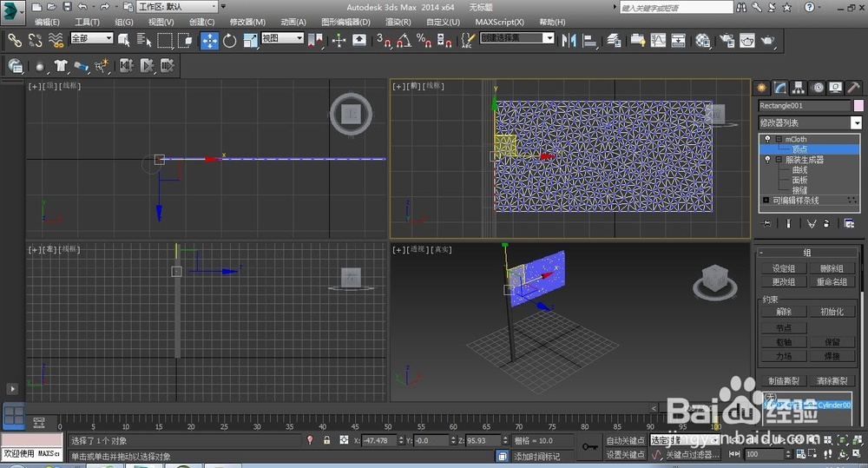Click the 删除组 button
The image size is (868, 468).
click(832, 268)
